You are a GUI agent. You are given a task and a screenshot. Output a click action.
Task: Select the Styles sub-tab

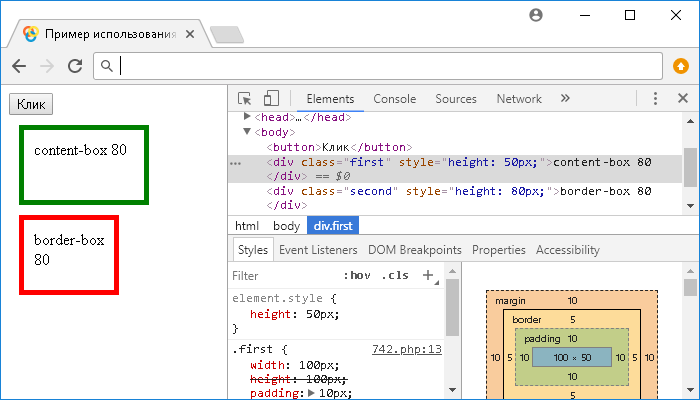pos(253,250)
